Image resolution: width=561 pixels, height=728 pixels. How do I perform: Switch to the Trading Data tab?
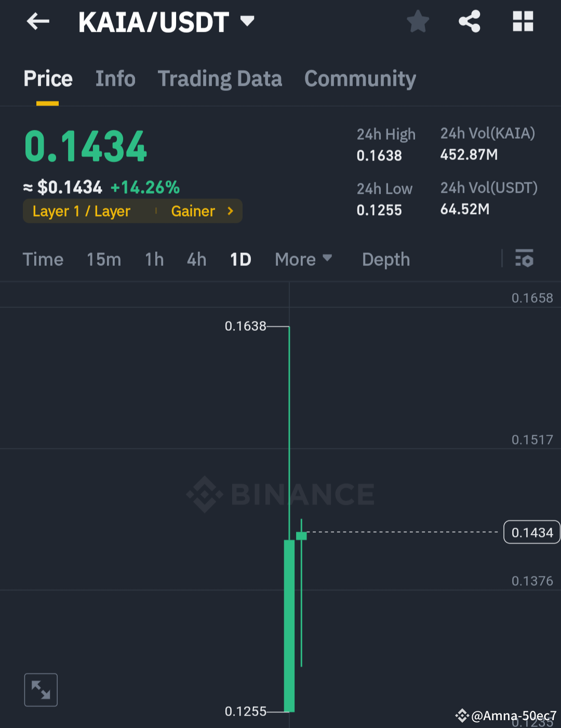[x=220, y=79]
